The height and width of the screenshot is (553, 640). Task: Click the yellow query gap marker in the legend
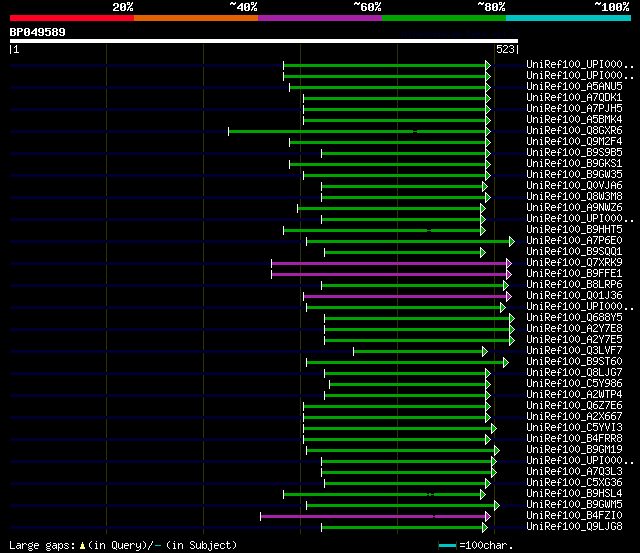pos(82,545)
